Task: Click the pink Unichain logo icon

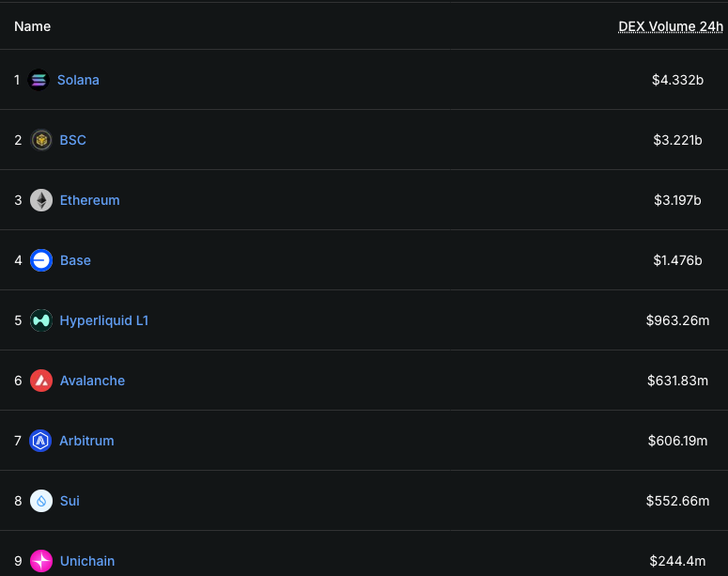Action: [41, 561]
